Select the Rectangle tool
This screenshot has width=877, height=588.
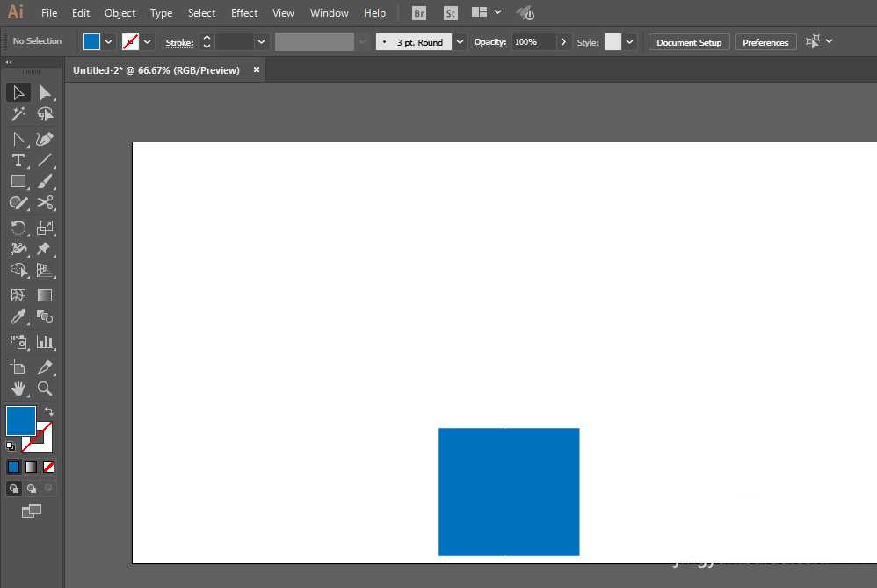tap(18, 182)
